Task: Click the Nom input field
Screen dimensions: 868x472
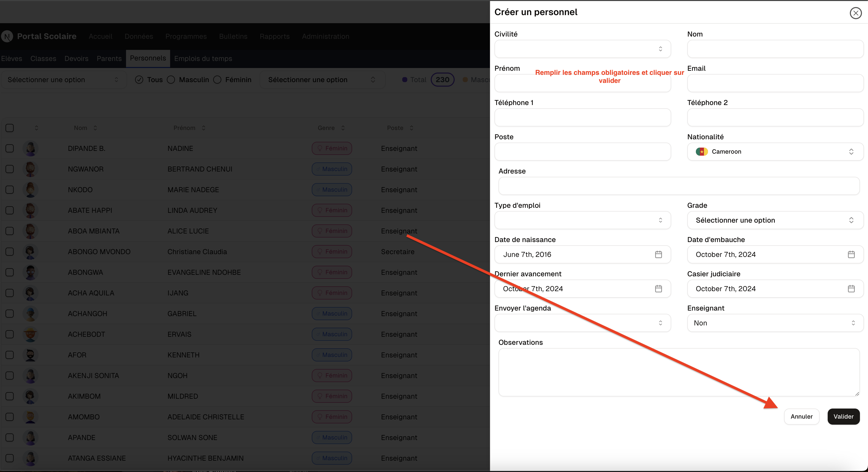Action: 775,49
